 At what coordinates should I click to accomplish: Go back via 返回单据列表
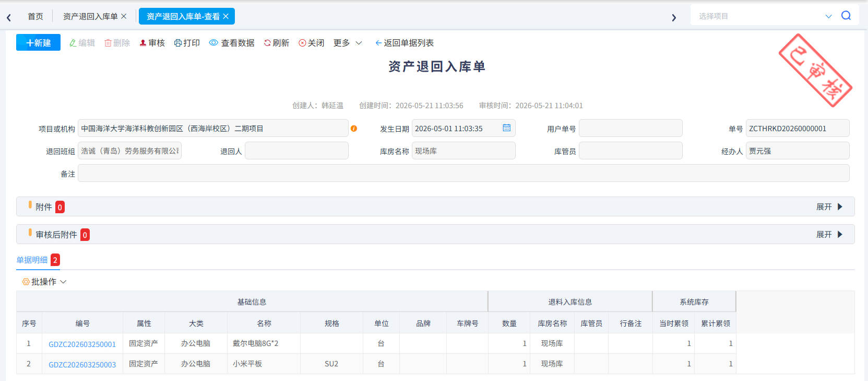pos(405,43)
